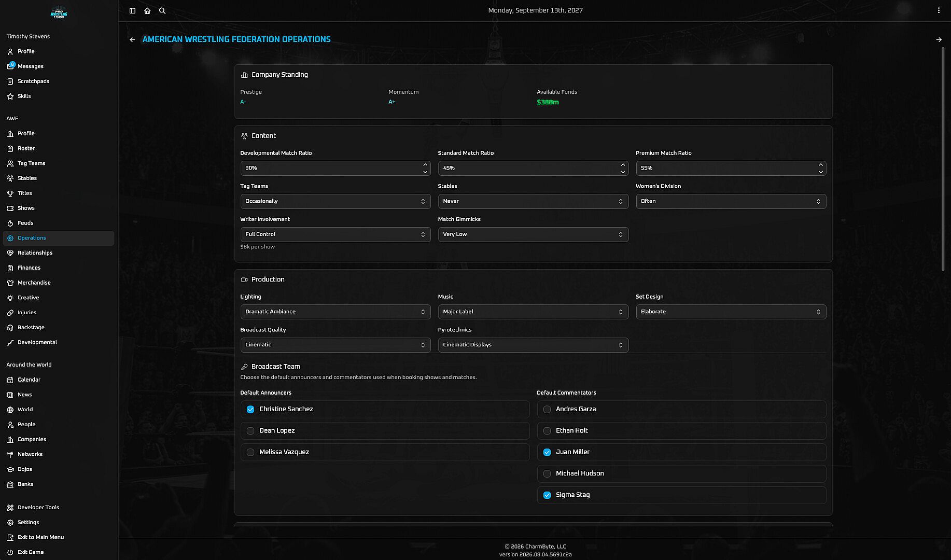Check Ethan Holt as default commentator
Screen dimensions: 951x560
pos(547,431)
